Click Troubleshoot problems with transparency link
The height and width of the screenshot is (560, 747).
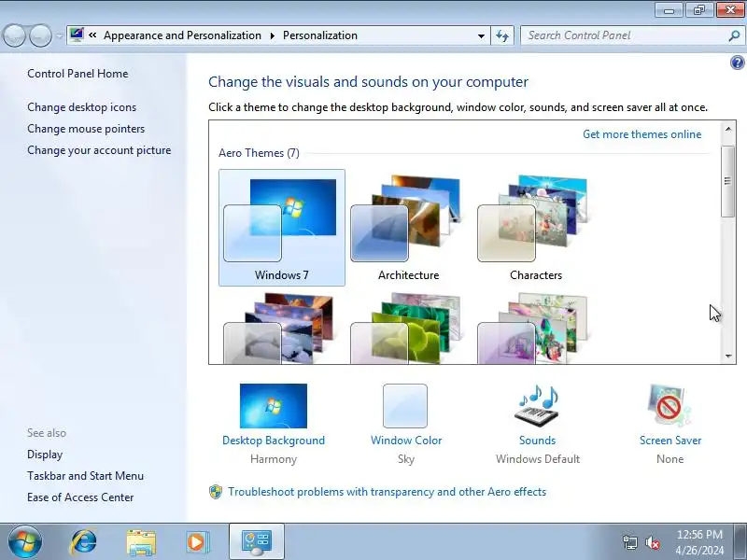[x=387, y=492]
